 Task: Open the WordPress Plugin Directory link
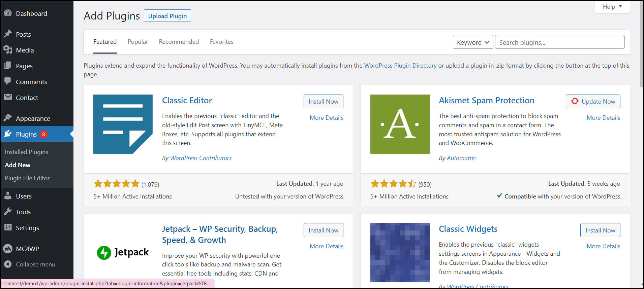400,66
